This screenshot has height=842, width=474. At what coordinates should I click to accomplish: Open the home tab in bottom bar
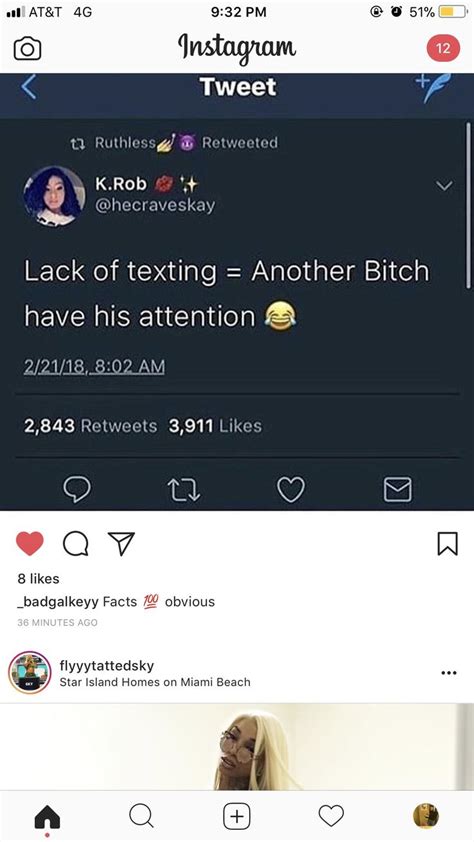click(x=47, y=817)
